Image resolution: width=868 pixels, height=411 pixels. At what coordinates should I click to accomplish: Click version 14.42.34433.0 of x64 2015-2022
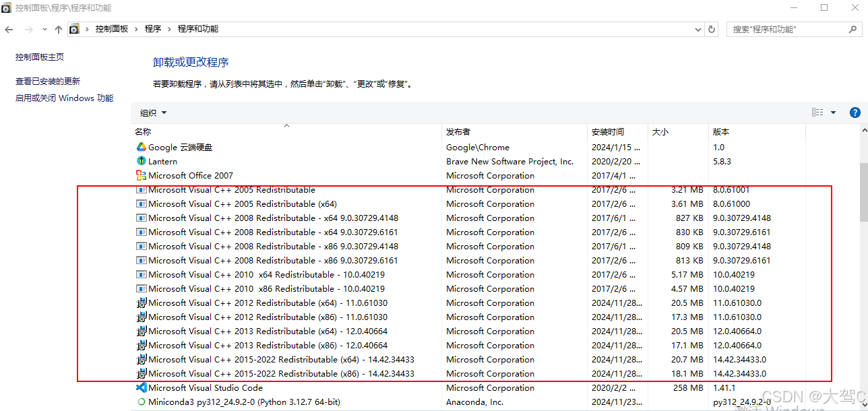[x=739, y=359]
